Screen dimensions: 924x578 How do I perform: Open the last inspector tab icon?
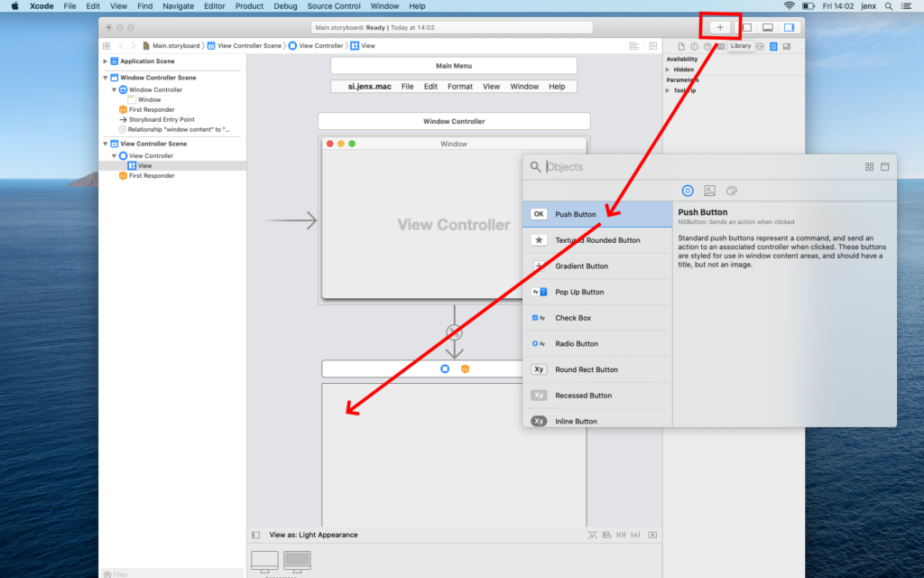point(786,46)
